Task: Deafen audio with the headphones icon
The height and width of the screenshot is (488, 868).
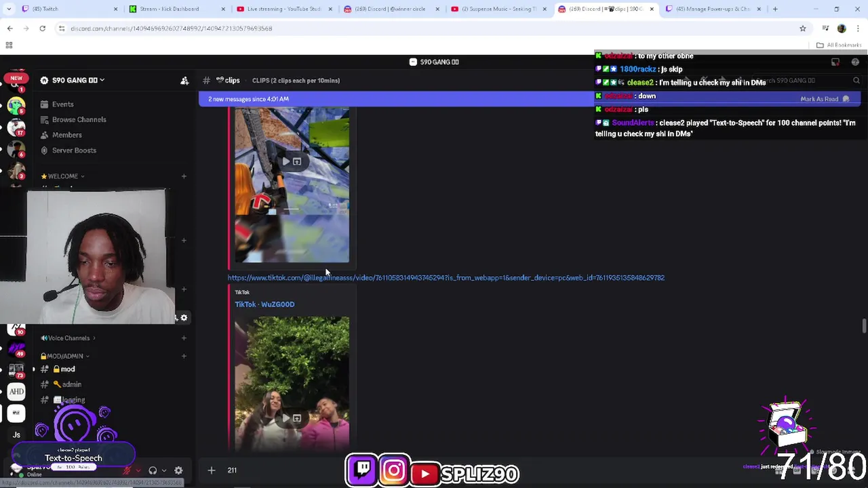Action: [x=153, y=470]
